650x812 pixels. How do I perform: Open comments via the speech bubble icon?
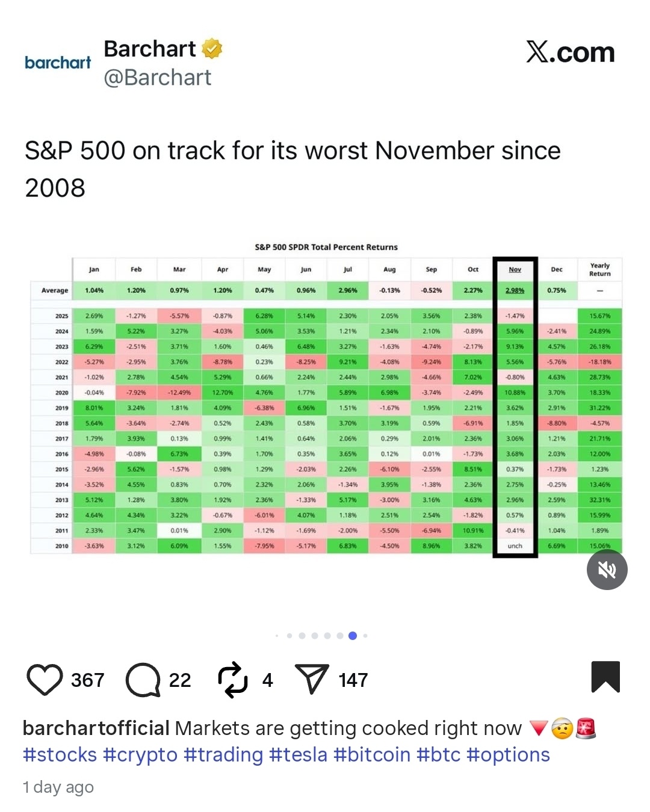pyautogui.click(x=143, y=680)
